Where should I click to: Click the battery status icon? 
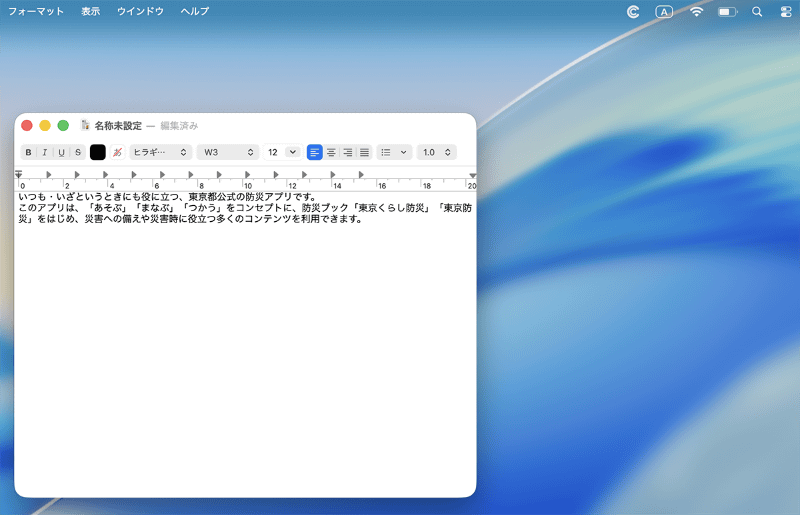click(728, 12)
